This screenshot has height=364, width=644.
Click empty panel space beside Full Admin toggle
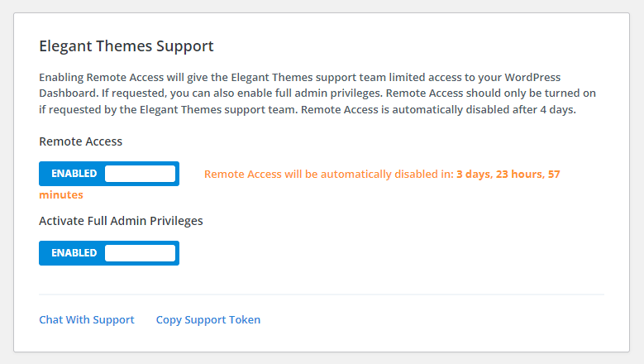pos(390,253)
